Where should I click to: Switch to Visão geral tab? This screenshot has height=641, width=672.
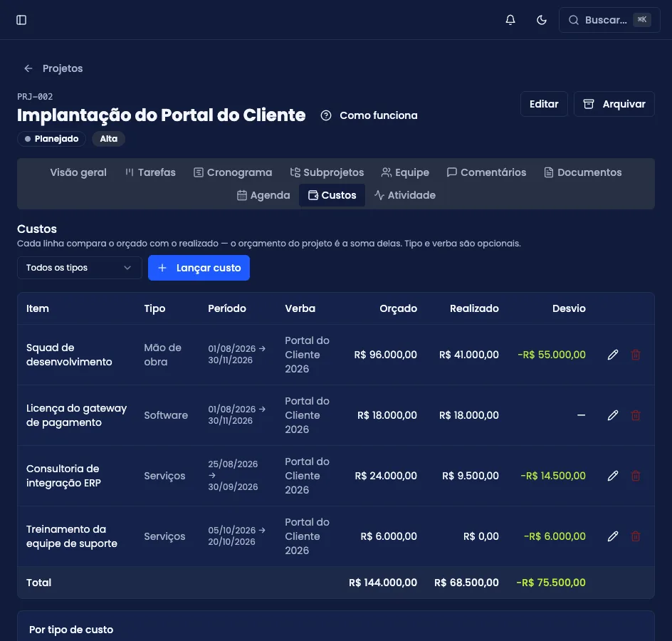click(78, 172)
